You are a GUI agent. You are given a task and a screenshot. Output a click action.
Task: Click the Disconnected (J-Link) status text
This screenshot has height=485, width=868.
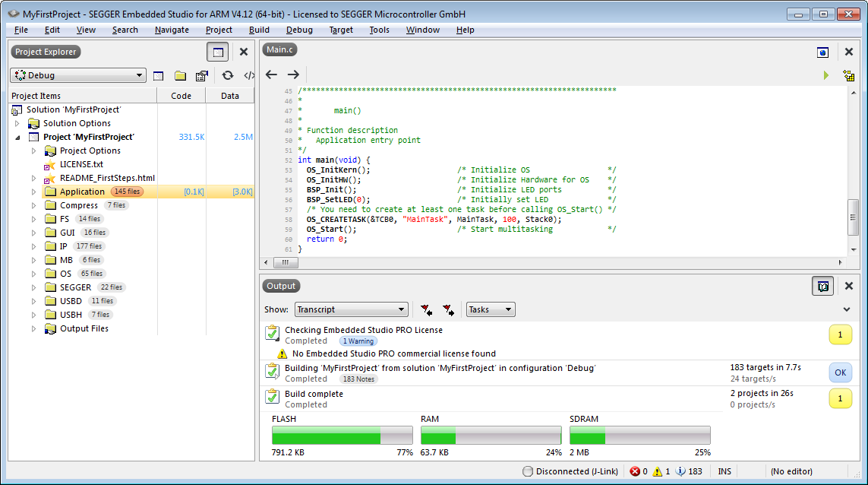coord(577,471)
